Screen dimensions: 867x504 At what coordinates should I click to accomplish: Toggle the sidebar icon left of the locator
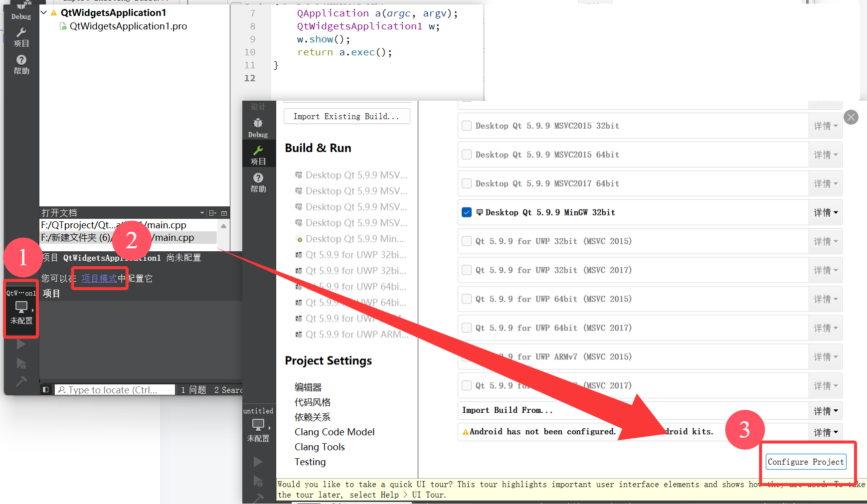46,390
